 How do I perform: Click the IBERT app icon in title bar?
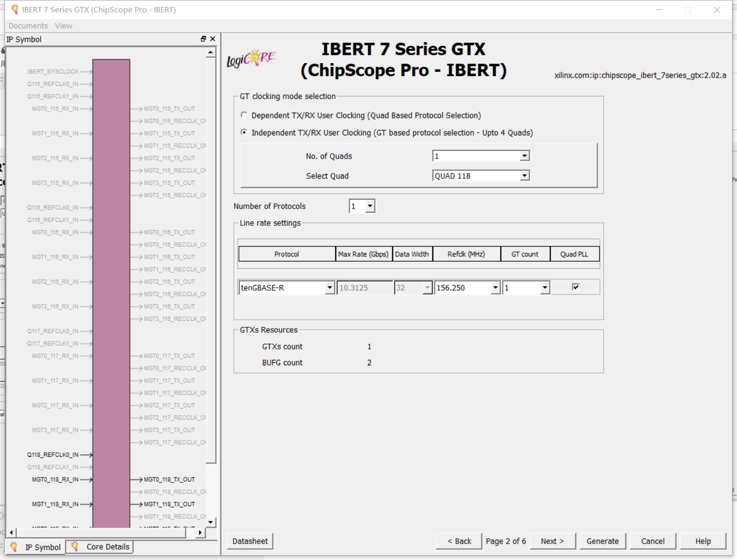[x=14, y=9]
